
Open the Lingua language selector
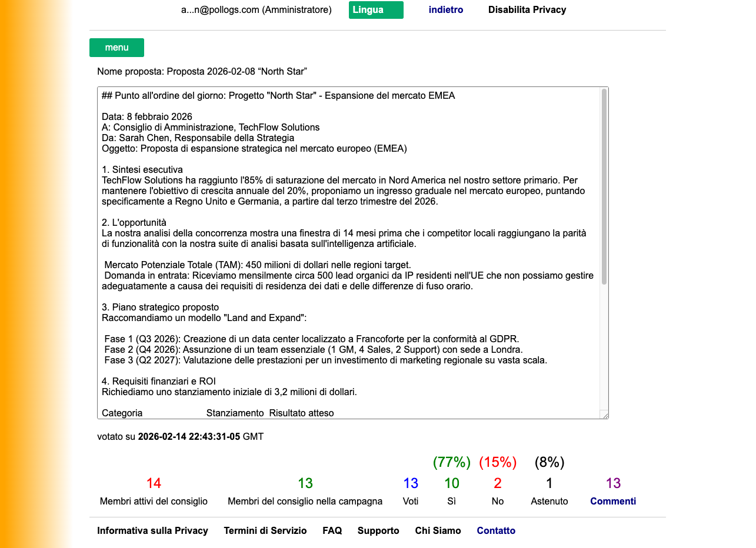pos(376,10)
